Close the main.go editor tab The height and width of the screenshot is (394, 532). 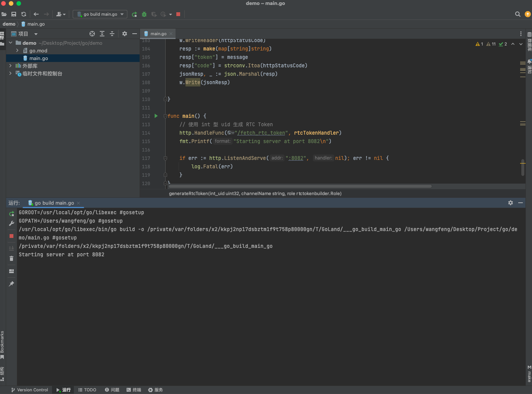[x=171, y=34]
